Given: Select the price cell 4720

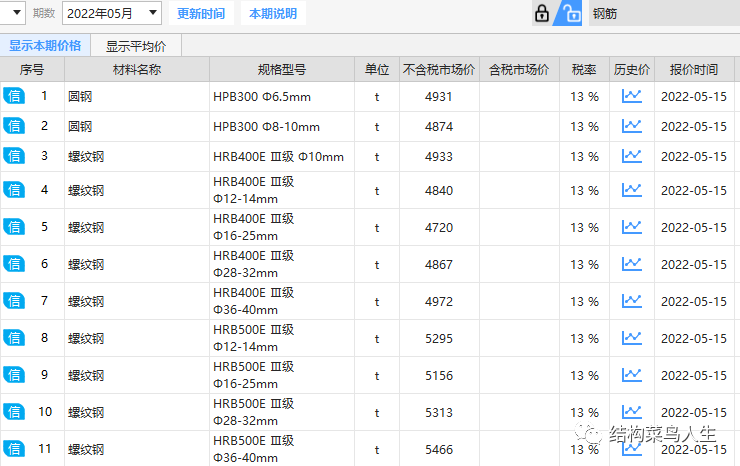Looking at the screenshot, I should point(439,228).
